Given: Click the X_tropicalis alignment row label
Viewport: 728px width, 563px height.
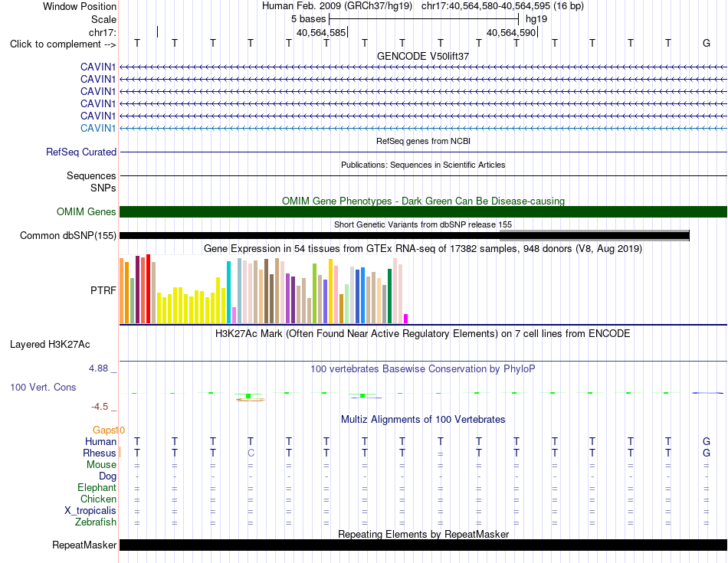Looking at the screenshot, I should 90,511.
